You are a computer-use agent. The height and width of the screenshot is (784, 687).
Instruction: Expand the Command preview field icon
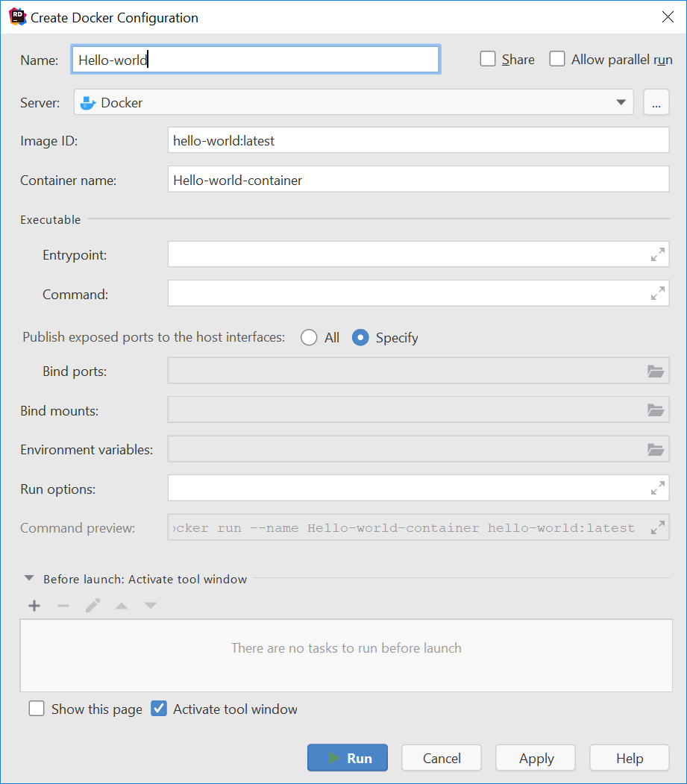(x=657, y=527)
